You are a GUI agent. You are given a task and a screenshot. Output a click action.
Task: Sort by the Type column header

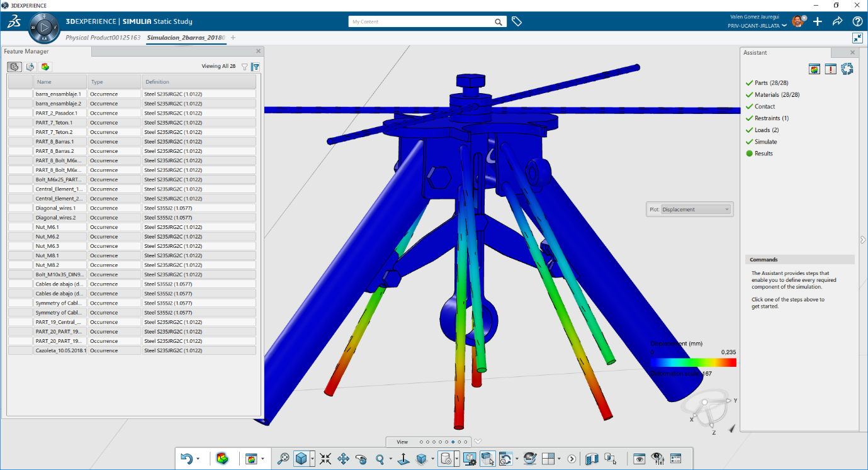pyautogui.click(x=114, y=82)
